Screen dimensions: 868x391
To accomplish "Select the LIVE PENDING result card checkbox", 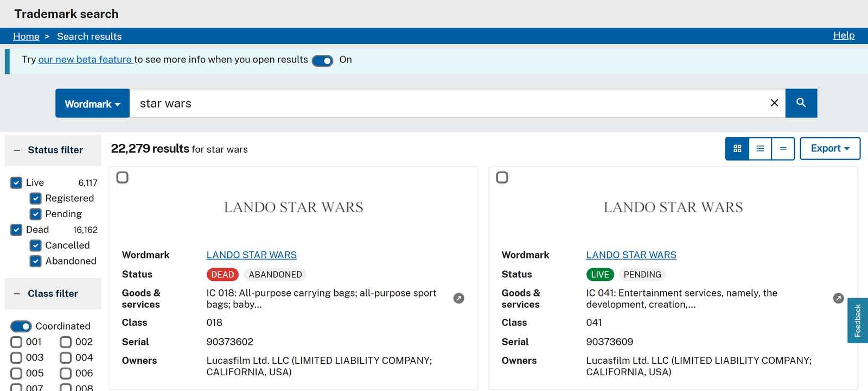I will (x=502, y=178).
